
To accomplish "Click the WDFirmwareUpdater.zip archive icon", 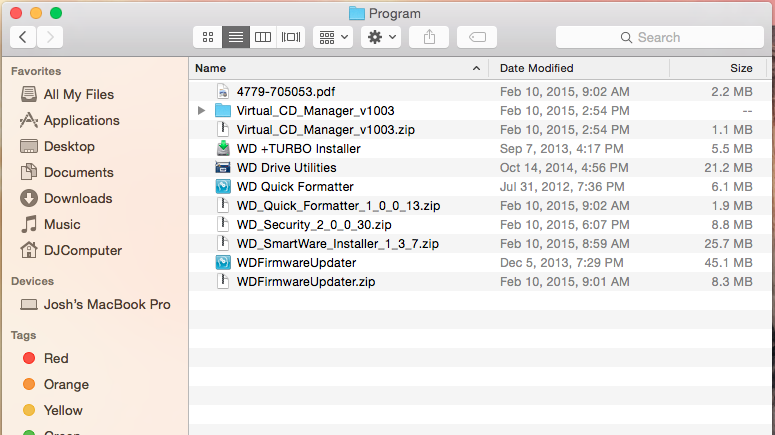I will coord(223,282).
